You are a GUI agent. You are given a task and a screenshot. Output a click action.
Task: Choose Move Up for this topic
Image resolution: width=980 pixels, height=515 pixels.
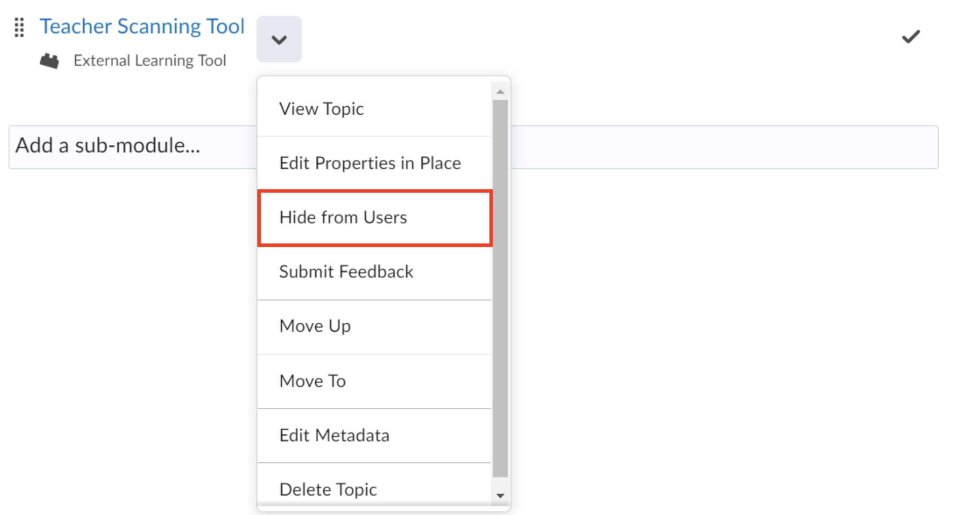tap(315, 326)
